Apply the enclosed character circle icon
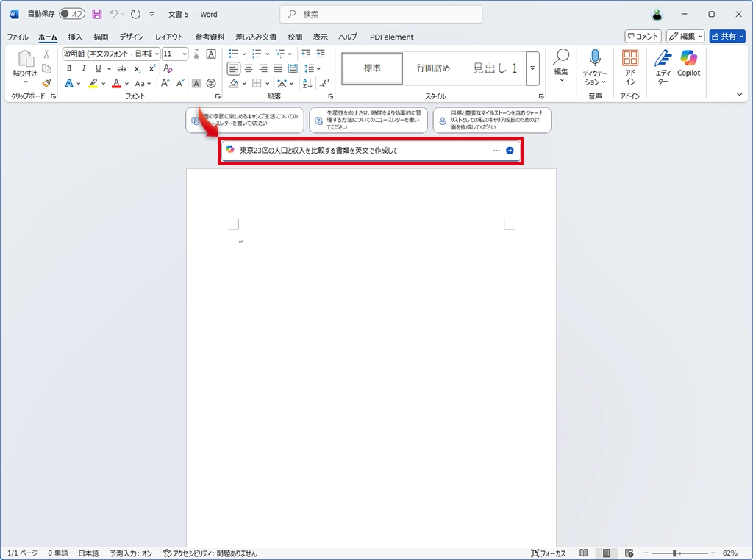Image resolution: width=753 pixels, height=560 pixels. [211, 84]
